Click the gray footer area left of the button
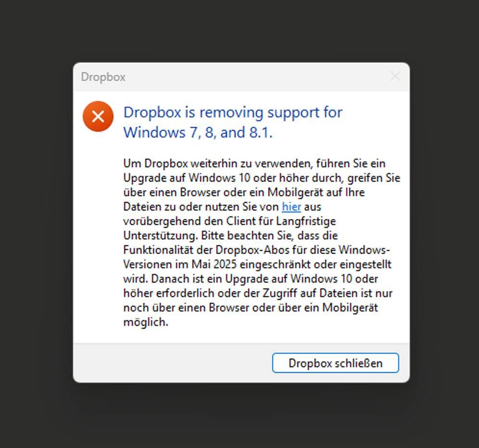The height and width of the screenshot is (448, 479). click(173, 363)
